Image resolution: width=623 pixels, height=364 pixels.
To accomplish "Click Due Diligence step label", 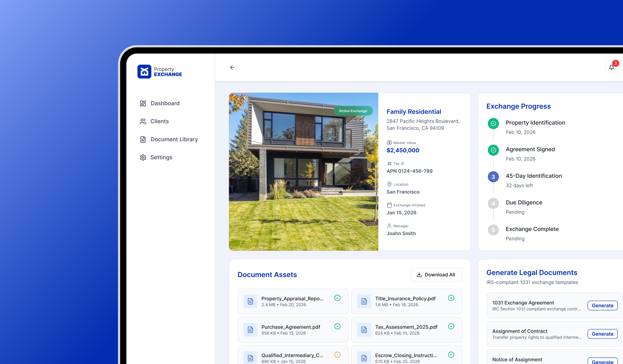I will tap(524, 202).
